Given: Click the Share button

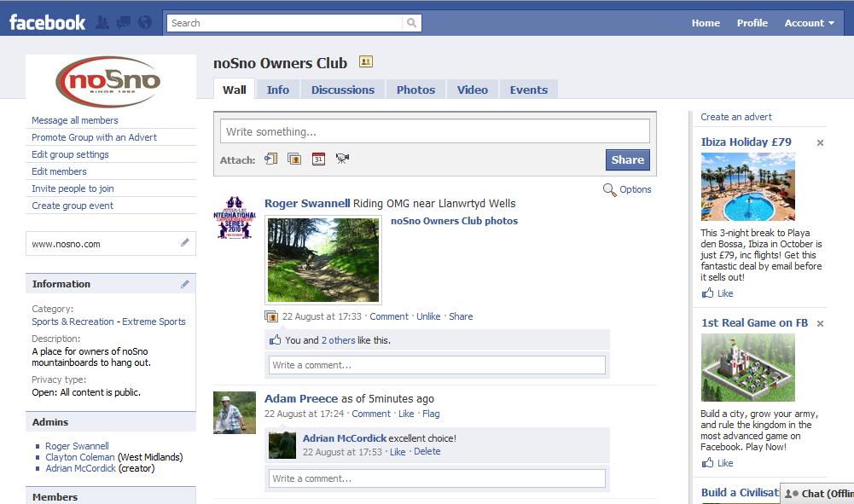Looking at the screenshot, I should [x=627, y=160].
